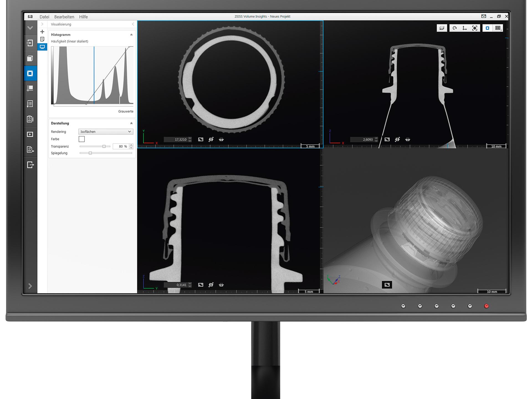Click the rotate view toolbar icon
Screen dimensions: 532x399
(x=455, y=28)
